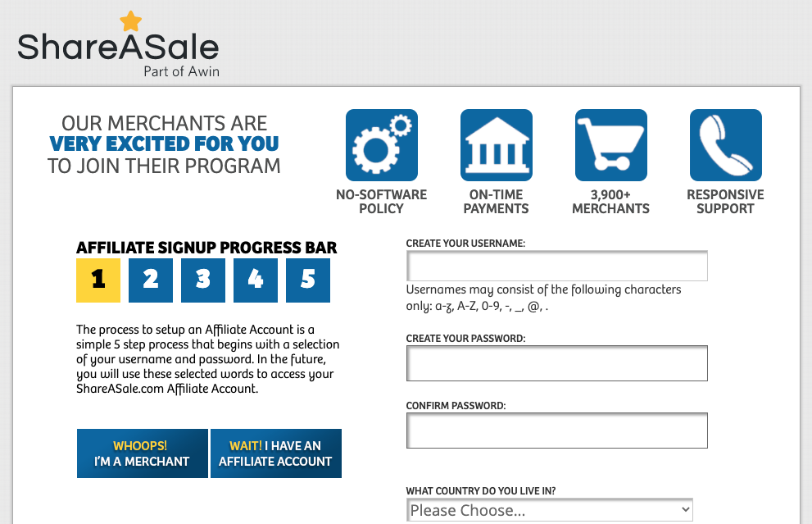This screenshot has width=812, height=524.
Task: Click the No-Software Policy gears icon
Action: (381, 145)
